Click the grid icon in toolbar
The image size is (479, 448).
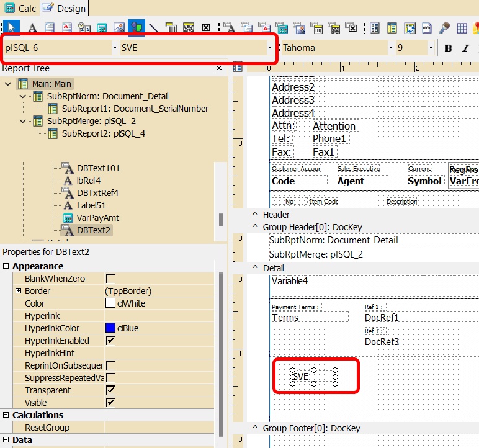point(462,28)
